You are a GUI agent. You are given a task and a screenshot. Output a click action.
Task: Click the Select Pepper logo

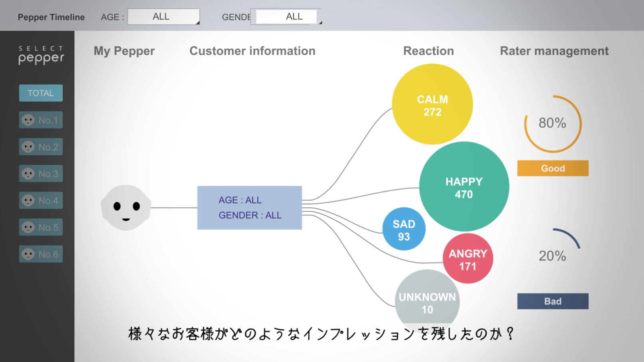[x=41, y=55]
